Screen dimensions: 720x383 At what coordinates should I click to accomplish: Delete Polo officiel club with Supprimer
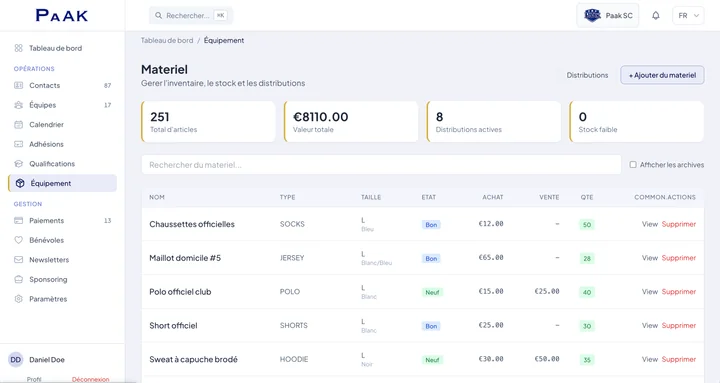click(x=679, y=292)
